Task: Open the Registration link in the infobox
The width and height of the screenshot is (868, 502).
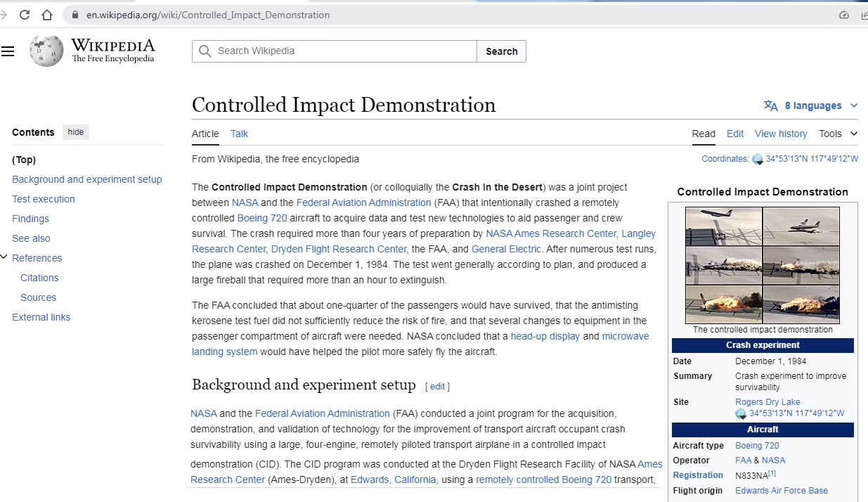Action: click(x=698, y=475)
